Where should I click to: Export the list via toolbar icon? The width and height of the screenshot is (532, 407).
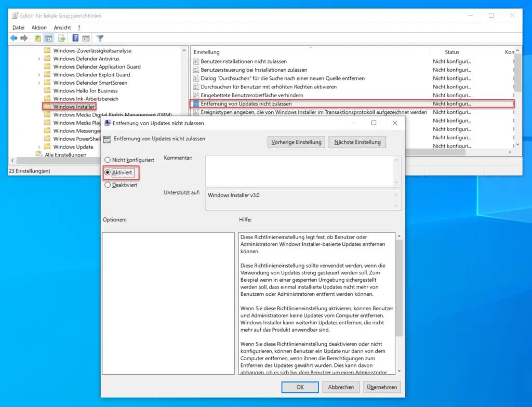click(61, 38)
